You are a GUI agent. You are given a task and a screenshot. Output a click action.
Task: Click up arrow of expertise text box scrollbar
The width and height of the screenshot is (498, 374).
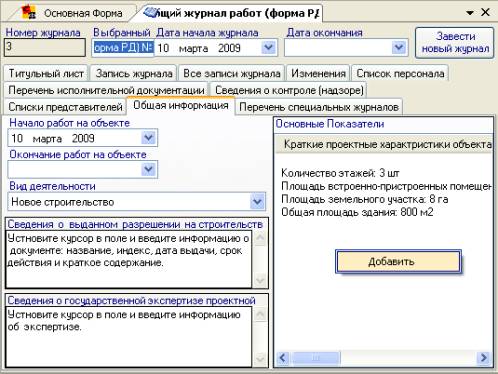[x=260, y=314]
